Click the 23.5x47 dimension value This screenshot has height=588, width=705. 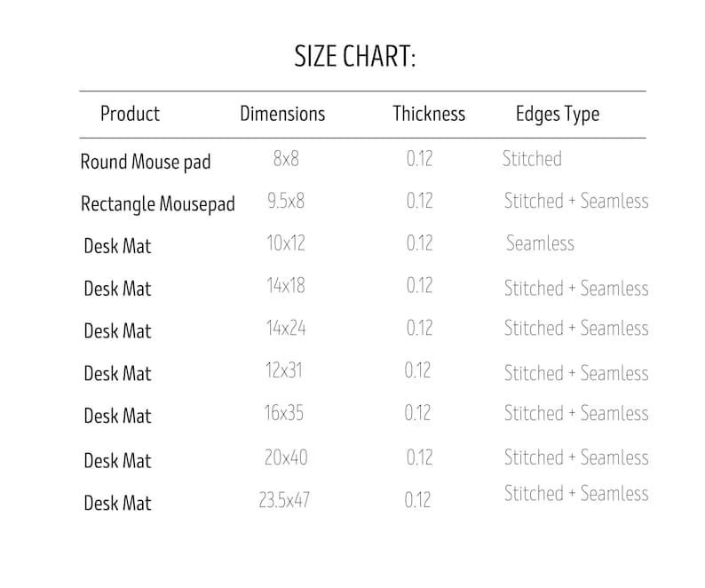(284, 500)
